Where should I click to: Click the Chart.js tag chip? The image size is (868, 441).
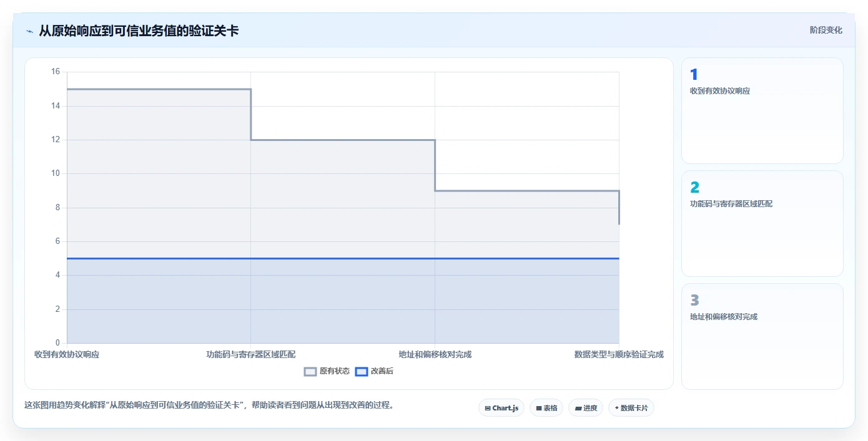point(501,408)
